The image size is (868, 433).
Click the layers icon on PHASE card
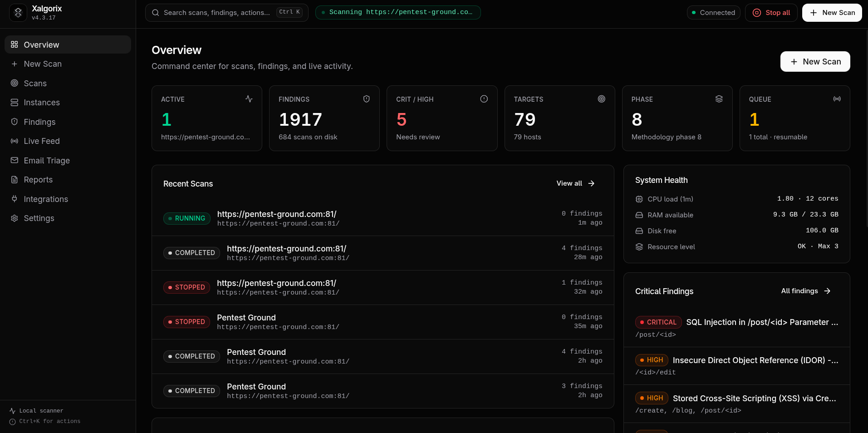(719, 98)
